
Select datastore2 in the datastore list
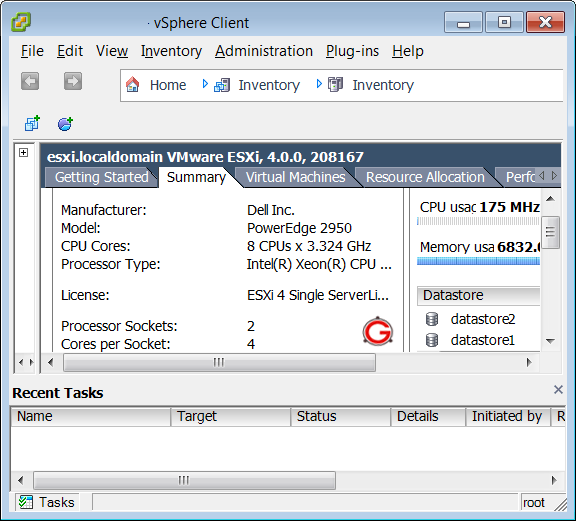click(x=483, y=319)
